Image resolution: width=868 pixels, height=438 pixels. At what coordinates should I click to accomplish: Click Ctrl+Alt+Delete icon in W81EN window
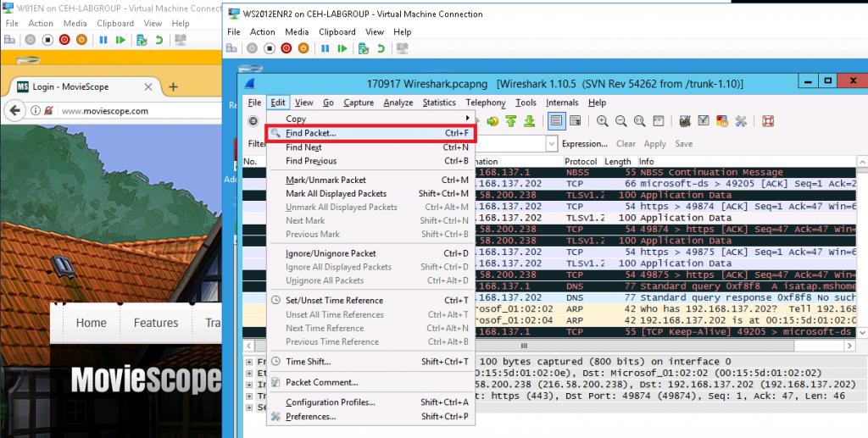tap(10, 40)
